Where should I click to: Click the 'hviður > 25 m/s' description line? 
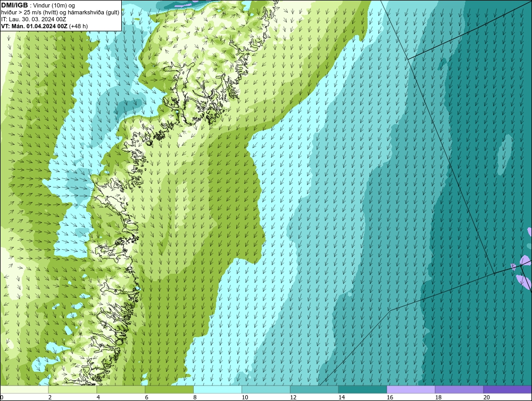(60, 13)
